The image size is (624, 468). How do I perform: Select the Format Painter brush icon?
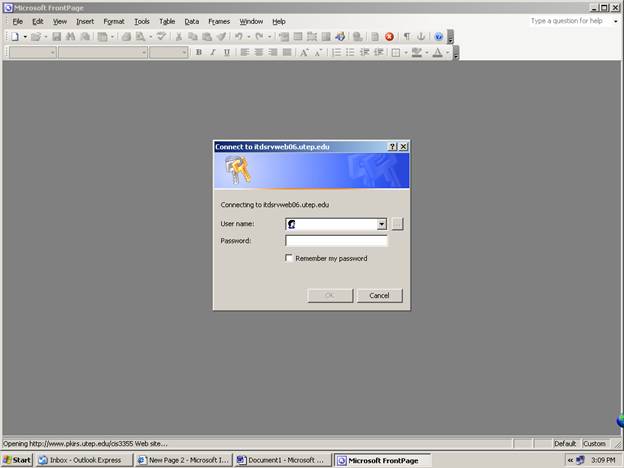221,37
